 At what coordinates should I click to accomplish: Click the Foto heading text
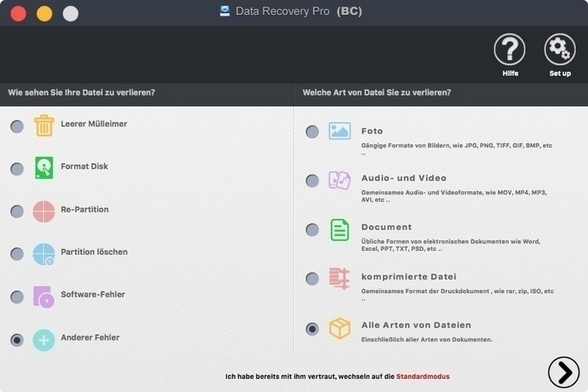[372, 131]
